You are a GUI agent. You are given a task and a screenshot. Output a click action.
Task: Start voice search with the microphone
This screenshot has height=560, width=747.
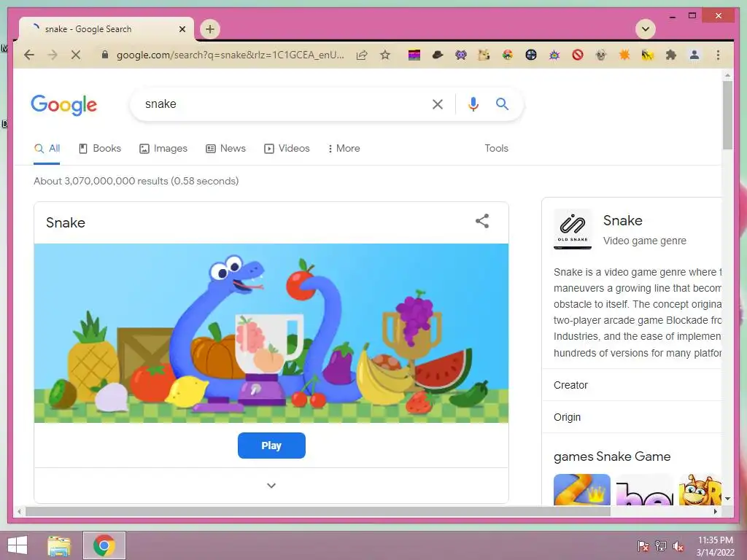point(473,104)
